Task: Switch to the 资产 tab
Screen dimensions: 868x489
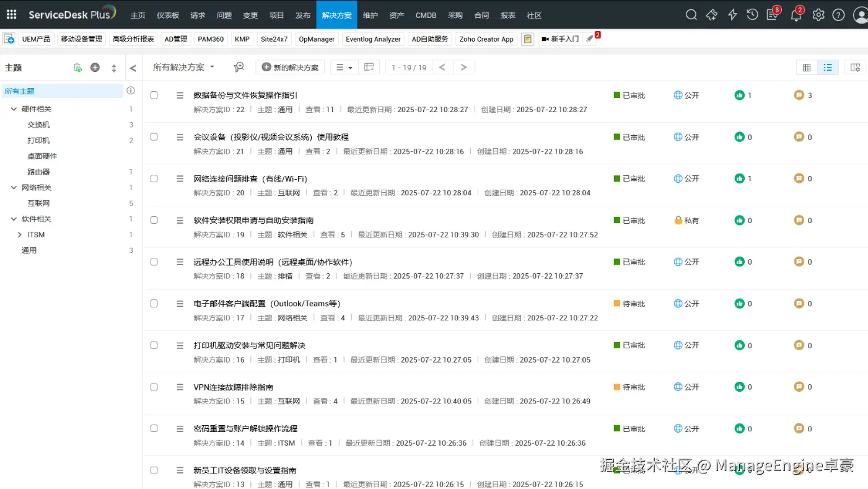Action: click(x=397, y=15)
